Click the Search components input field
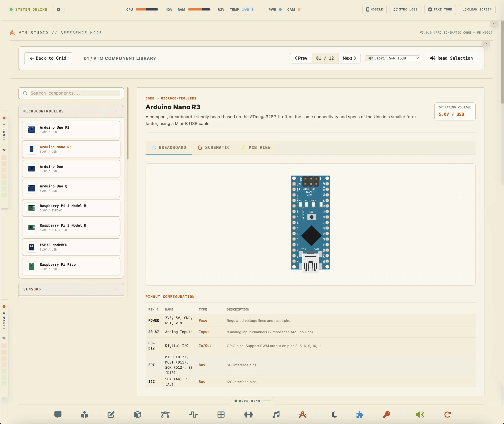 (75, 93)
